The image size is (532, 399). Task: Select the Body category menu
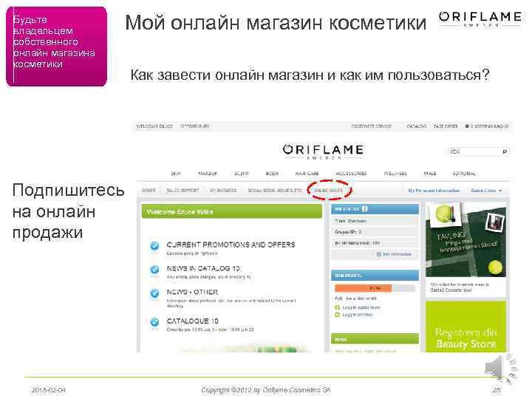272,174
